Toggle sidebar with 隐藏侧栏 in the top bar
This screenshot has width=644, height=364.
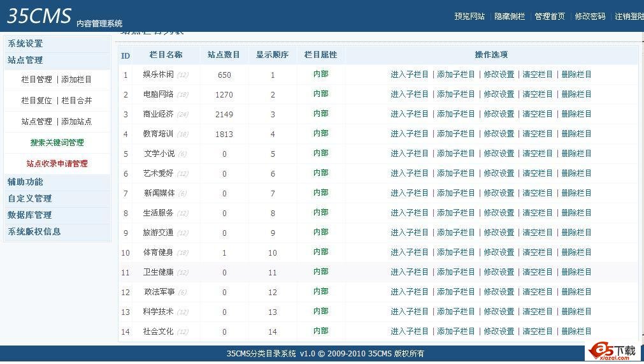point(510,17)
